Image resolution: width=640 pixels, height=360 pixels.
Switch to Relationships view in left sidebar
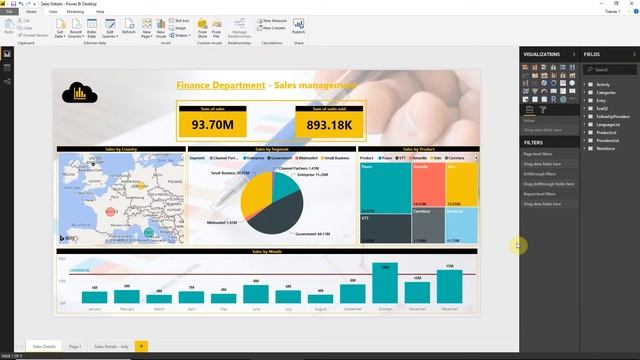(7, 82)
